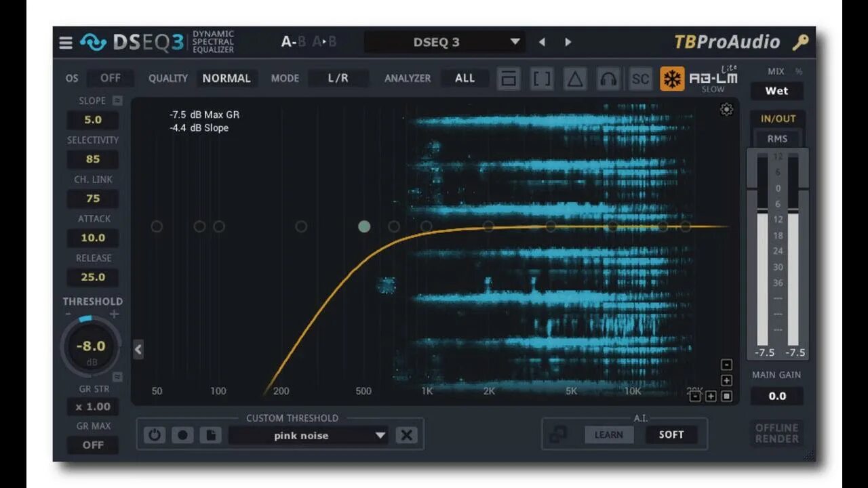The image size is (868, 488).
Task: Switch the RMS meter mode
Action: [778, 139]
